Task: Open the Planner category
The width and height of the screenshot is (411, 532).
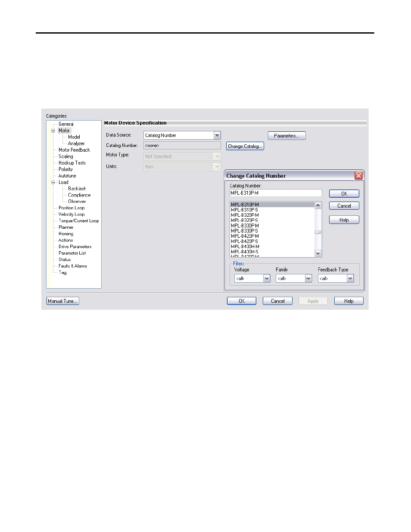Action: [x=66, y=227]
